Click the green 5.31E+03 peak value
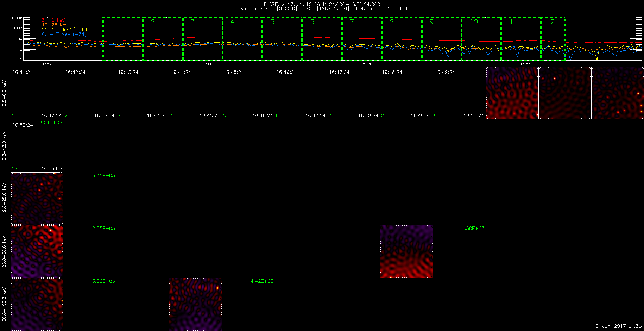 coord(103,175)
